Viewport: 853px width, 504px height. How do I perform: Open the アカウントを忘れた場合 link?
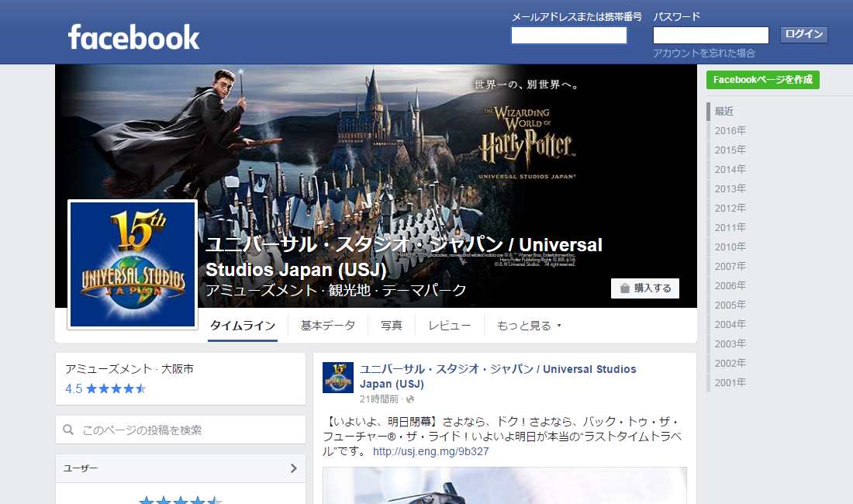[x=704, y=54]
